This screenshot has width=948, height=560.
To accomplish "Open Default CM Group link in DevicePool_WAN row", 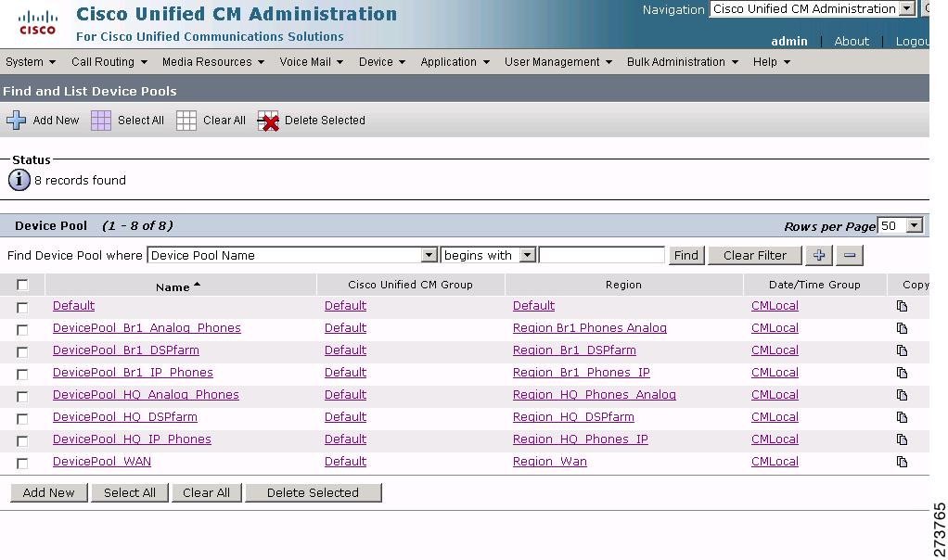I will coord(345,462).
